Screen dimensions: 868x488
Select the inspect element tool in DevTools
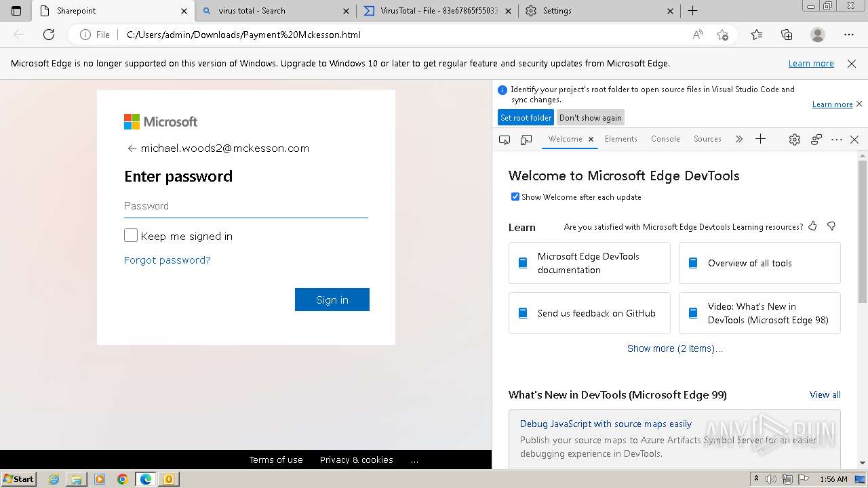tap(505, 139)
